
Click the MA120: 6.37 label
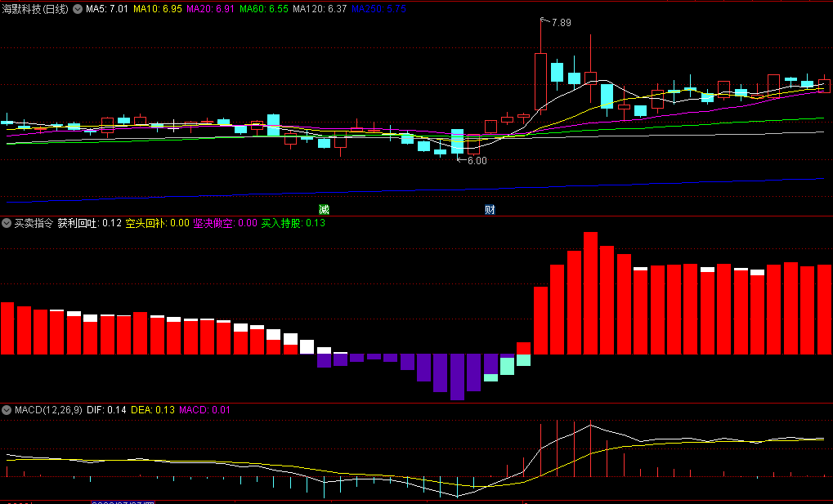tap(320, 9)
